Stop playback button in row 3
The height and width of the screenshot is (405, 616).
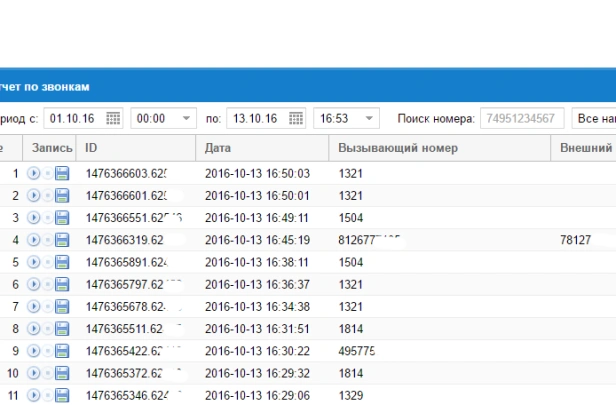click(x=48, y=218)
